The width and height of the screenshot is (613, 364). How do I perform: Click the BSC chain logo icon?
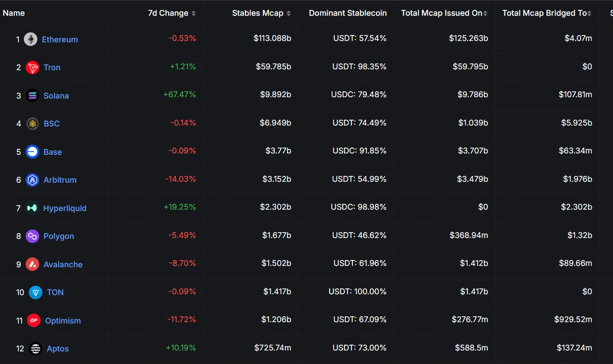coord(32,124)
